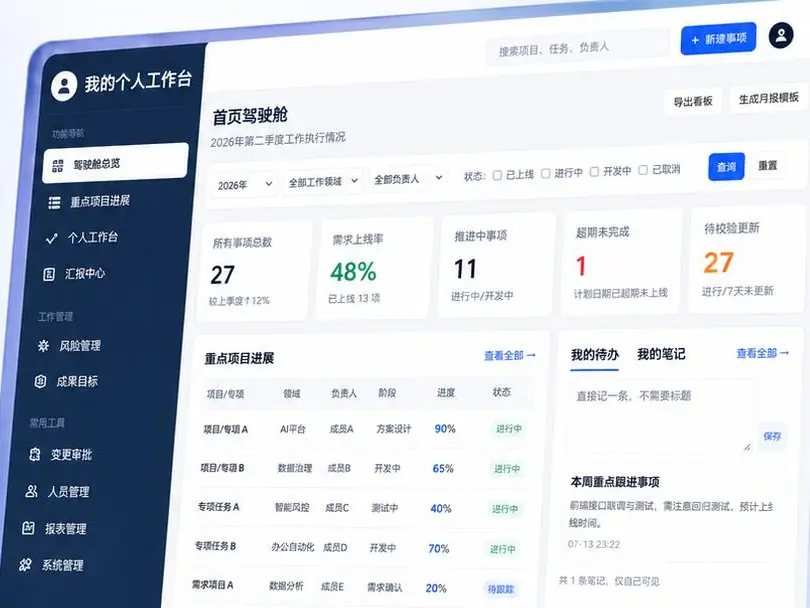Click the 本周重点跟进事项 note title
The image size is (810, 608).
click(615, 482)
